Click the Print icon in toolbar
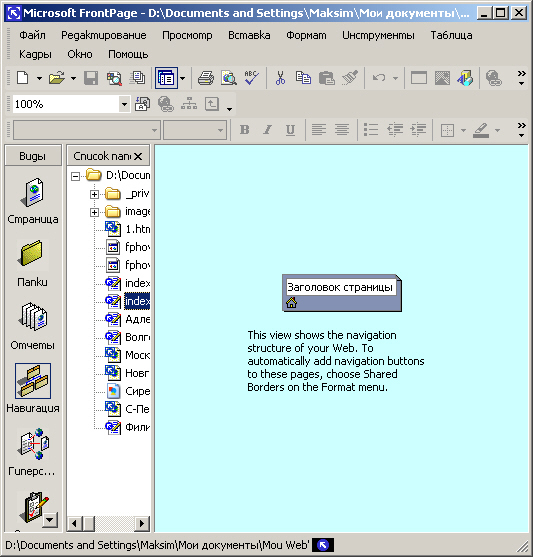 [206, 78]
